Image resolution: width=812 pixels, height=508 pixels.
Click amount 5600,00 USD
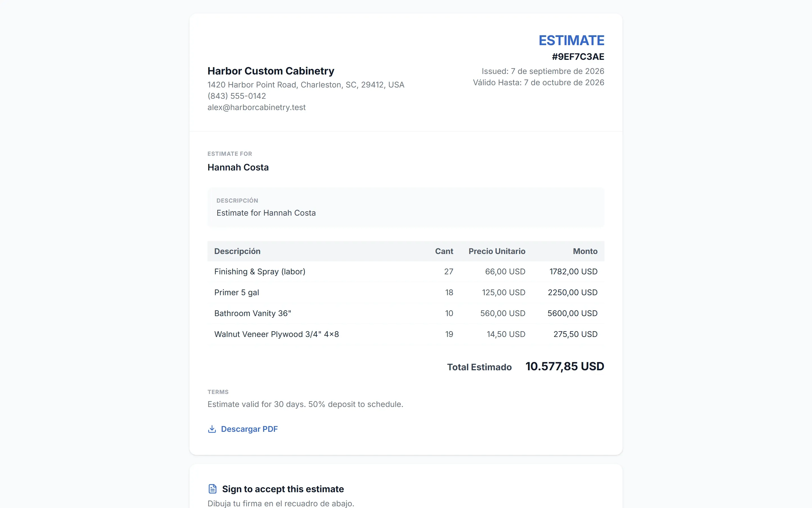point(572,314)
